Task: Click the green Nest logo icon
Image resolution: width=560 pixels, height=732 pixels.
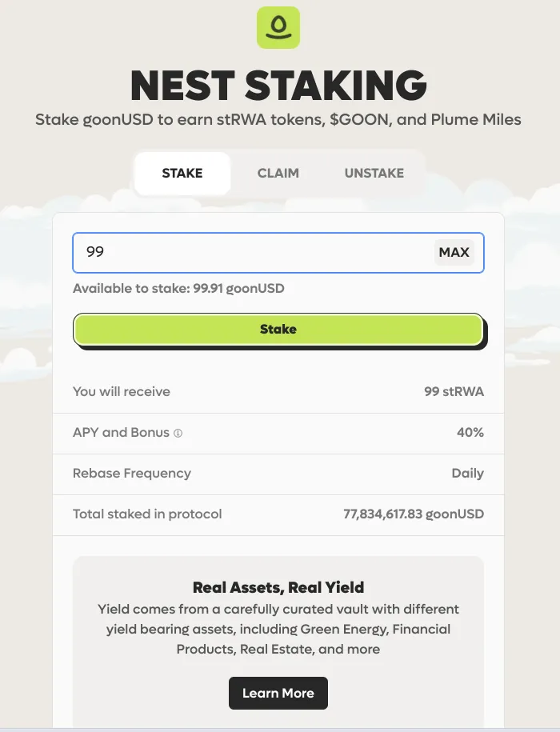Action: point(278,27)
